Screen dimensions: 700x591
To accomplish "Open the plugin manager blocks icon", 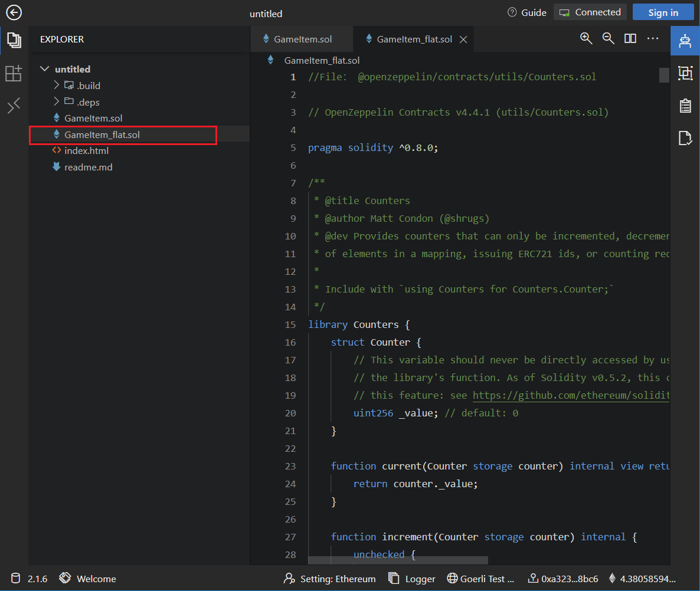I will coord(14,73).
